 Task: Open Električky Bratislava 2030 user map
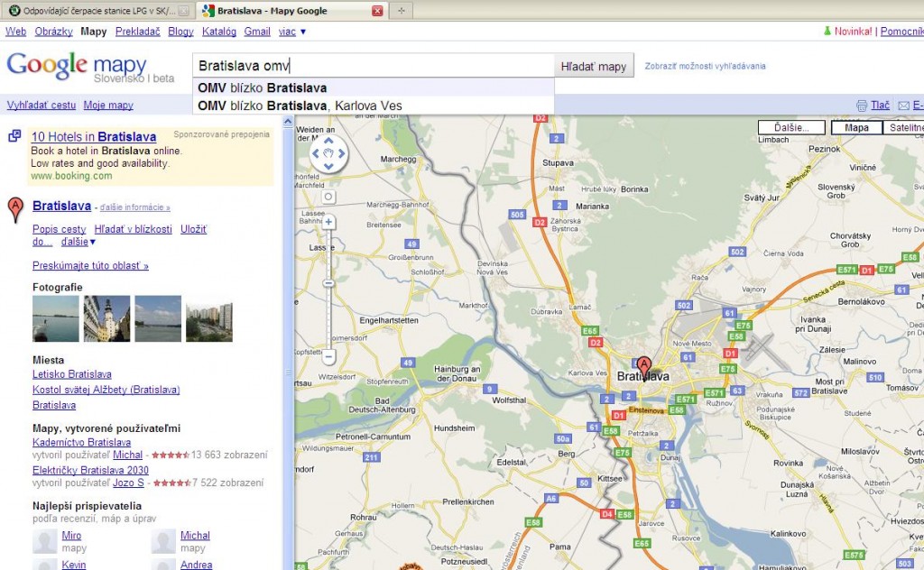91,470
